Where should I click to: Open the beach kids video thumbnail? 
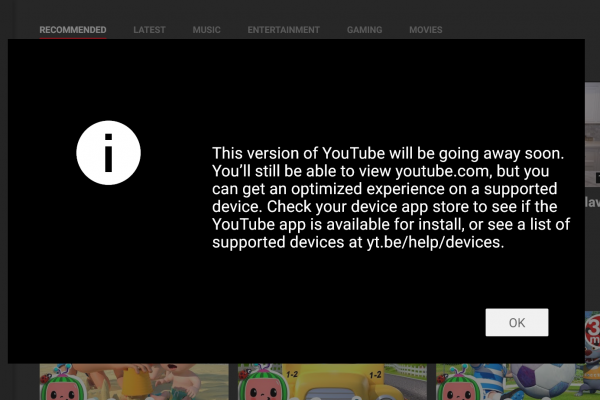134,382
